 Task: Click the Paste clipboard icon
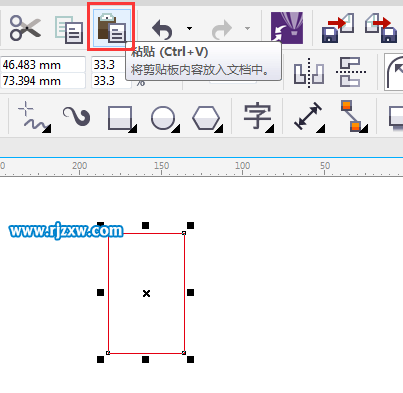pyautogui.click(x=111, y=28)
